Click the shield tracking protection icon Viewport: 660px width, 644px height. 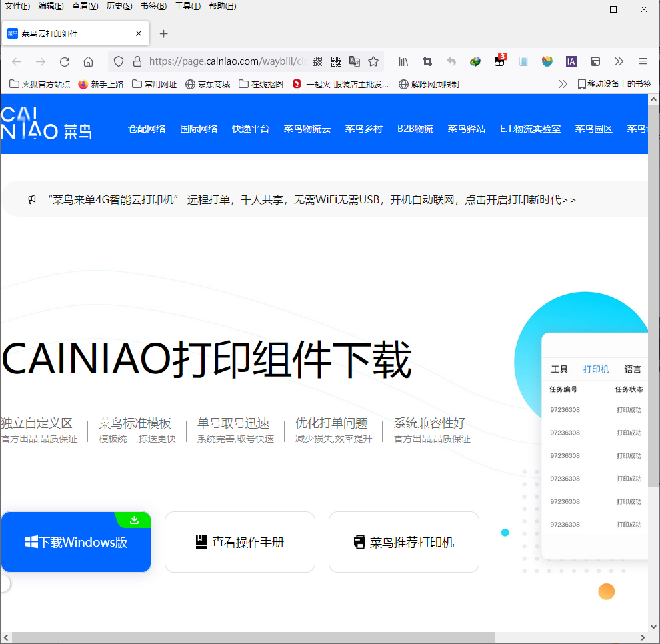pyautogui.click(x=119, y=62)
